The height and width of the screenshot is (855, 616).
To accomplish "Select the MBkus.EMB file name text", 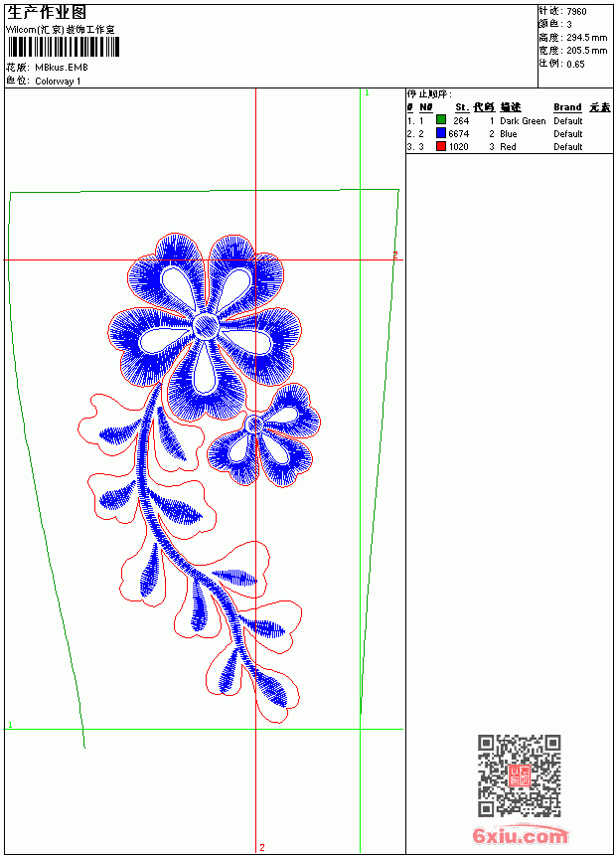I will (x=61, y=68).
